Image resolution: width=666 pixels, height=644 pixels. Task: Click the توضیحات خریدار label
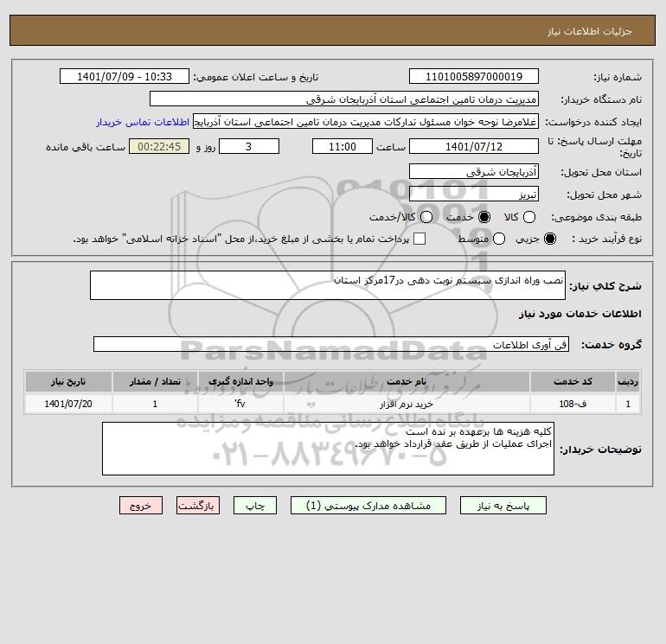[600, 450]
